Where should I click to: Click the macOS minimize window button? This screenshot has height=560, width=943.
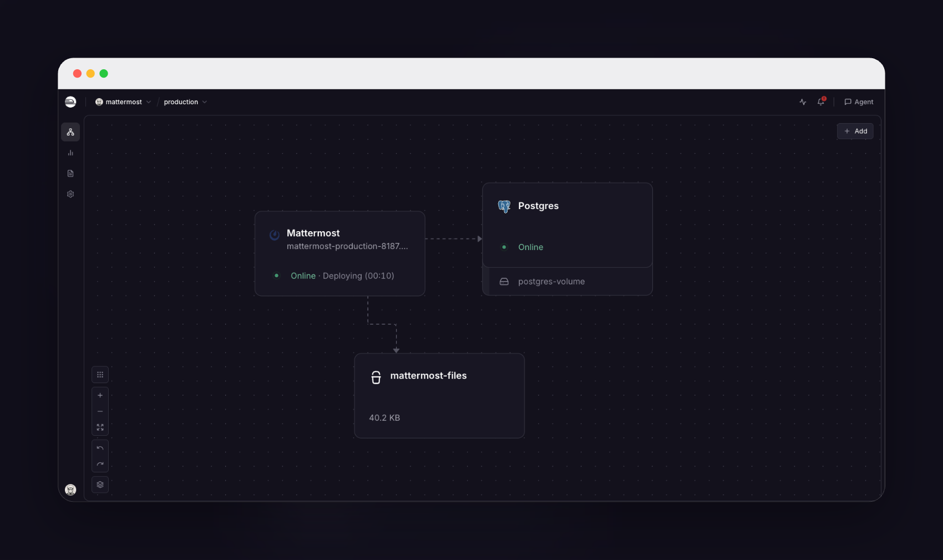click(90, 74)
